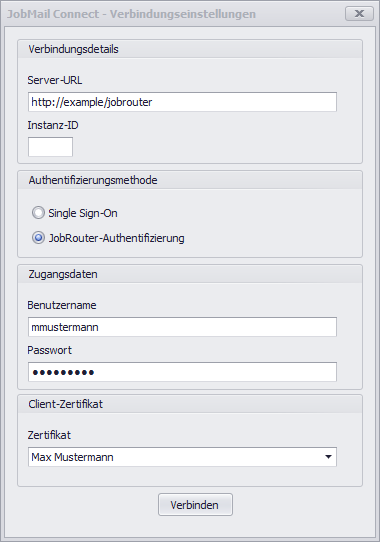This screenshot has height=542, width=380.
Task: Close the Verbindungseinstellungen dialog
Action: tap(359, 13)
